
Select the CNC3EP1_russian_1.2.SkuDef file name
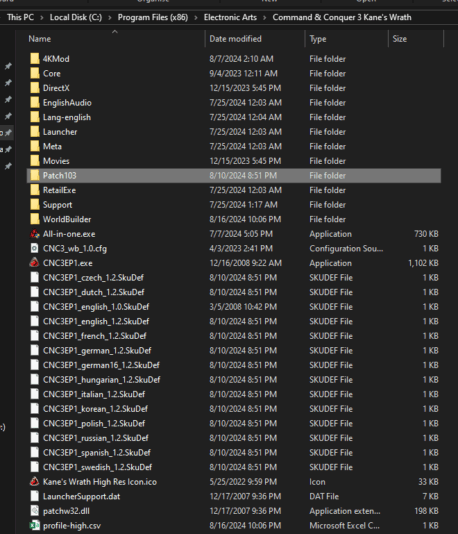pyautogui.click(x=96, y=438)
